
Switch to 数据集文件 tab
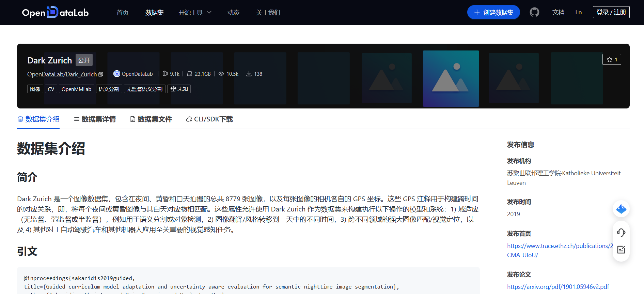click(151, 119)
